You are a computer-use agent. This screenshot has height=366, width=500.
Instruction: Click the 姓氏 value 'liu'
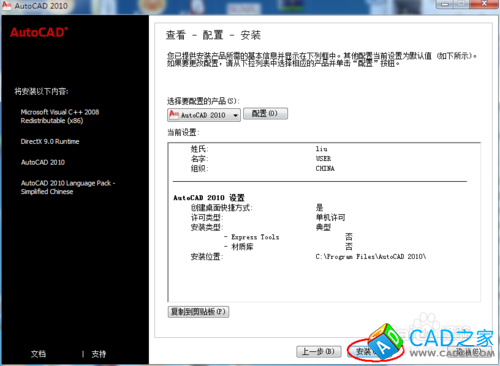tap(322, 149)
